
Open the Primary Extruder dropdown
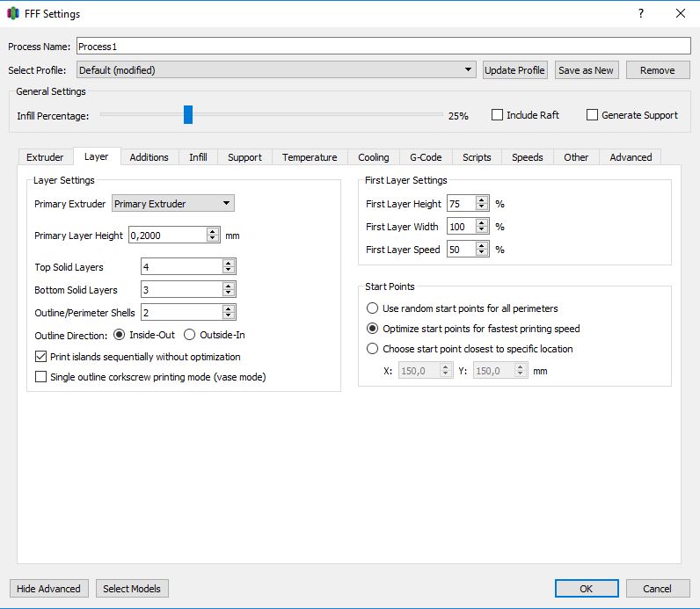coord(172,204)
